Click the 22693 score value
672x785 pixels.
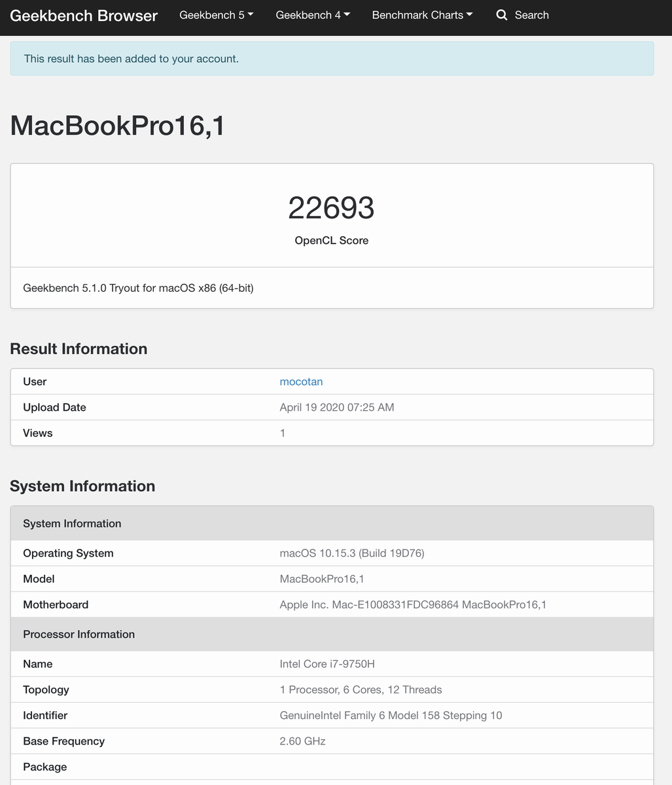332,208
